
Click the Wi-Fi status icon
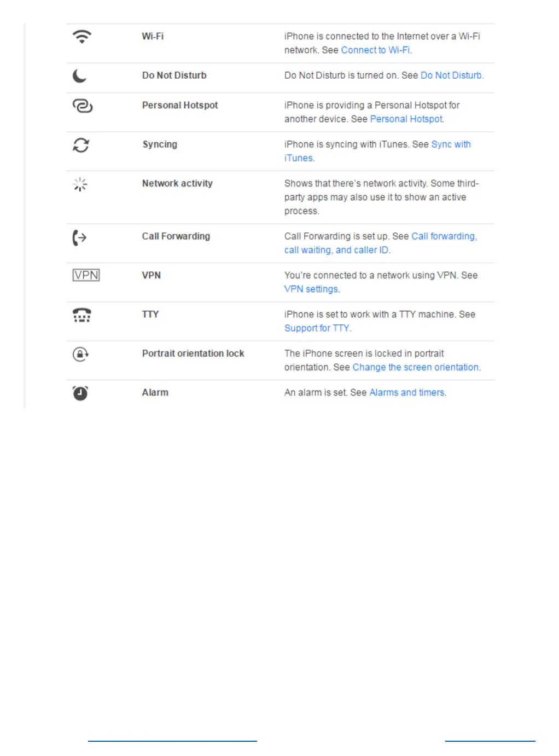(x=82, y=37)
